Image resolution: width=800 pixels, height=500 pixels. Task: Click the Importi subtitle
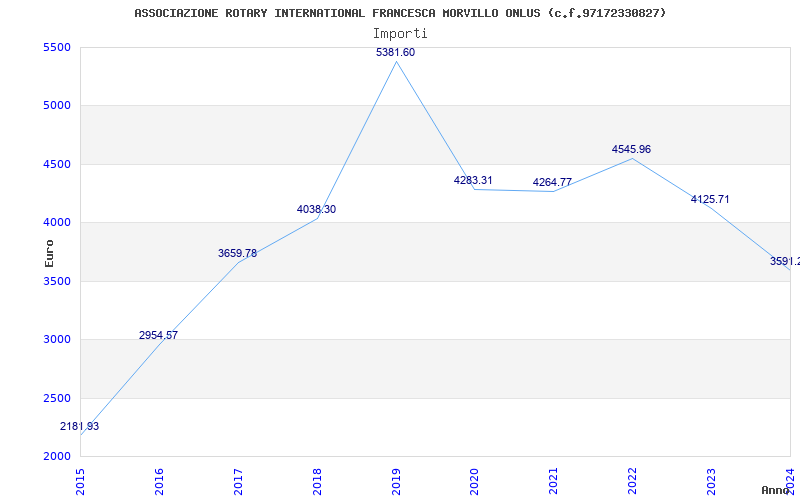[400, 34]
